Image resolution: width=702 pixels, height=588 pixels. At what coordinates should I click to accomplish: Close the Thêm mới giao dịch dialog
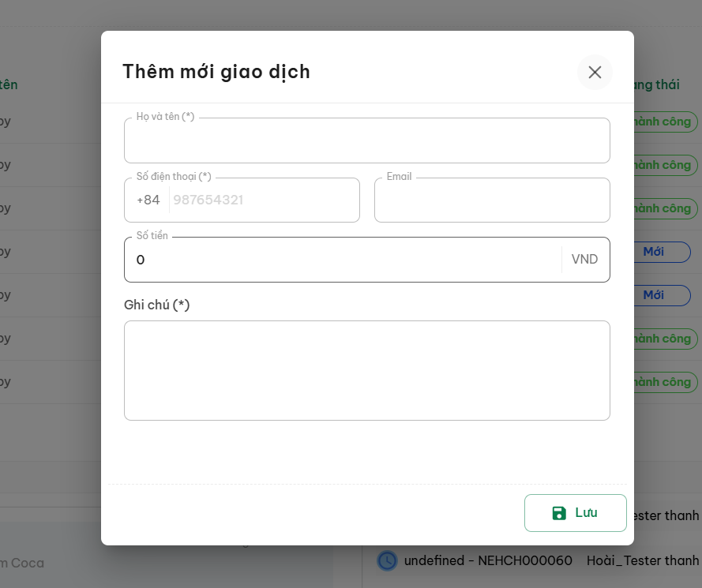(x=595, y=72)
